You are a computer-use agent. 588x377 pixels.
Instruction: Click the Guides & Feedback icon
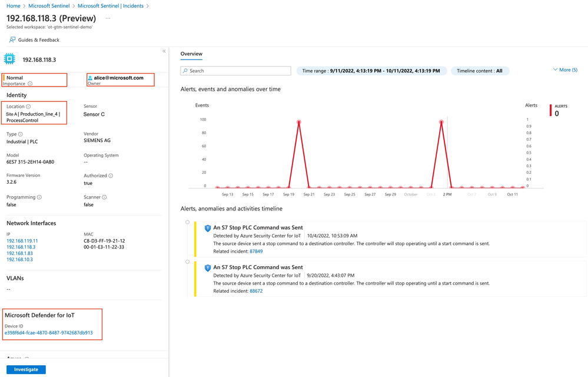12,40
